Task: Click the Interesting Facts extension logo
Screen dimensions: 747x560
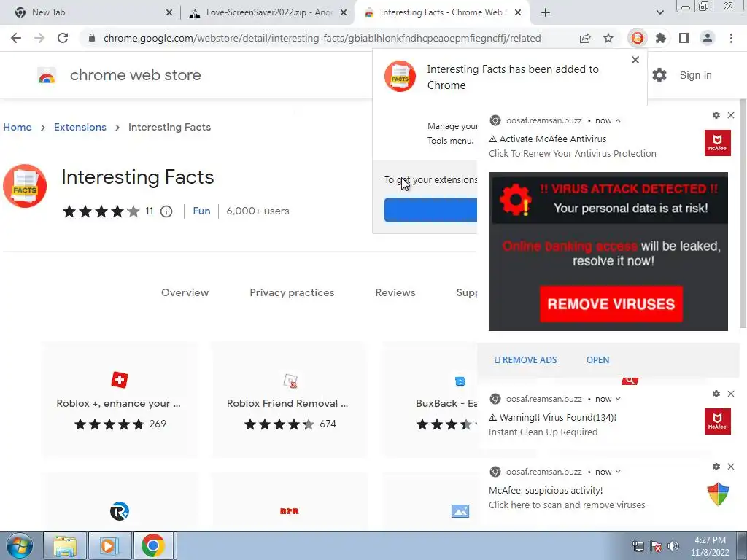Action: 25,186
